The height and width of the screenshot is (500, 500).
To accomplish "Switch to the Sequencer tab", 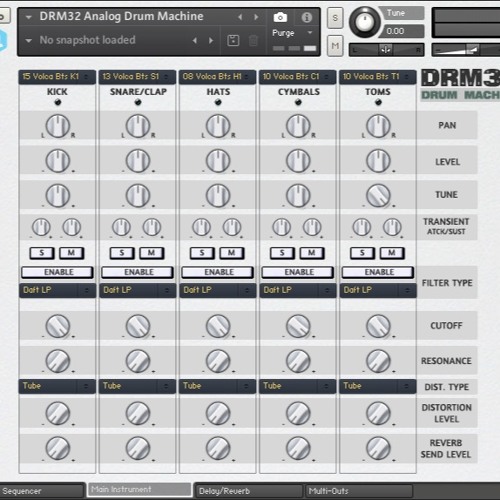I will (x=41, y=491).
